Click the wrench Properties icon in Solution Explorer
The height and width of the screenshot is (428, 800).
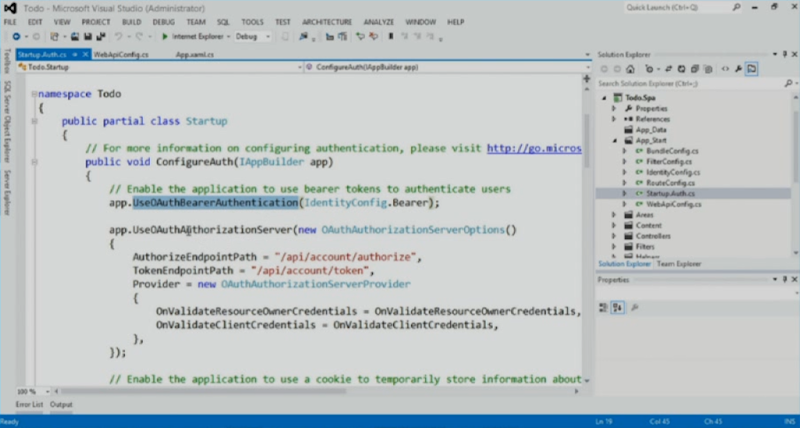[738, 69]
